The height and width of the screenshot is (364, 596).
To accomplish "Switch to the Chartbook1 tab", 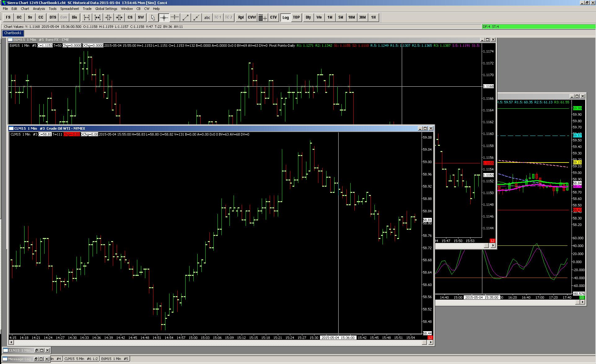I will tap(13, 33).
